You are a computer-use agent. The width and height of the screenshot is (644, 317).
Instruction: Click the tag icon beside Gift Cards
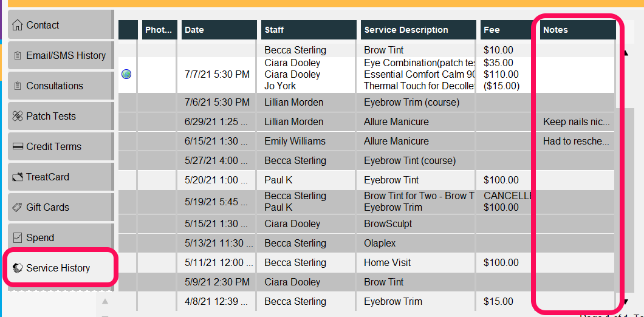tap(17, 207)
